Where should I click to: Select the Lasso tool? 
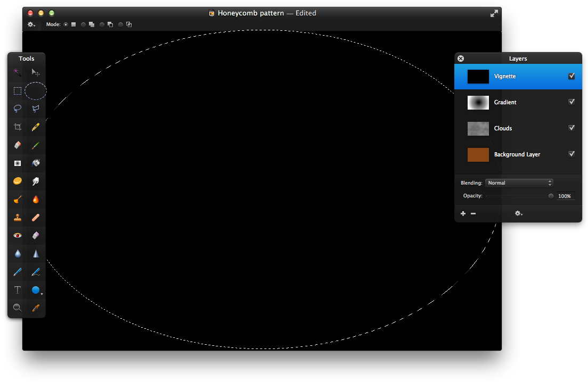click(x=17, y=109)
